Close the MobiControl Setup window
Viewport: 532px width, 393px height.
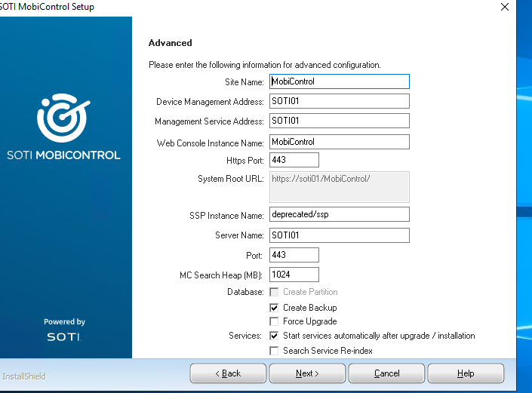(x=504, y=7)
